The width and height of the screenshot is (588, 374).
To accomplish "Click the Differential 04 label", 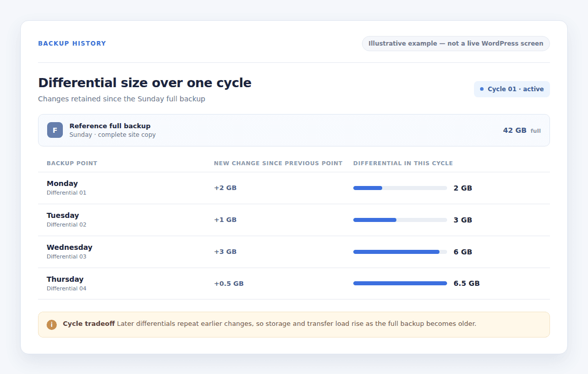I will coord(66,288).
